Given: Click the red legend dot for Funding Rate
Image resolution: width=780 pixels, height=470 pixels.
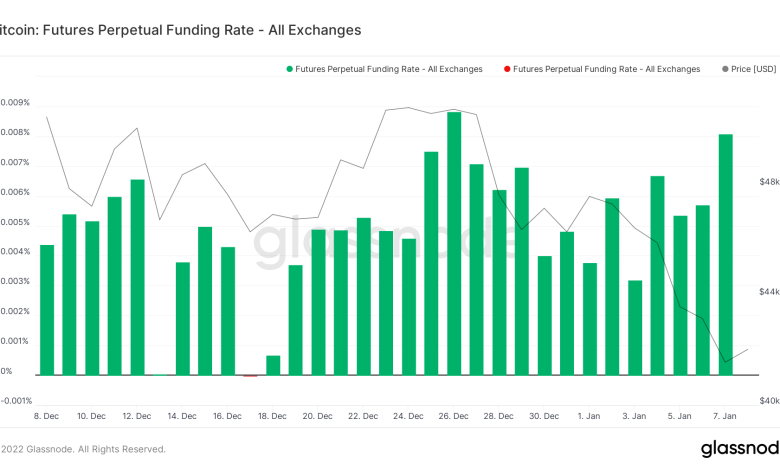Looking at the screenshot, I should click(x=508, y=69).
